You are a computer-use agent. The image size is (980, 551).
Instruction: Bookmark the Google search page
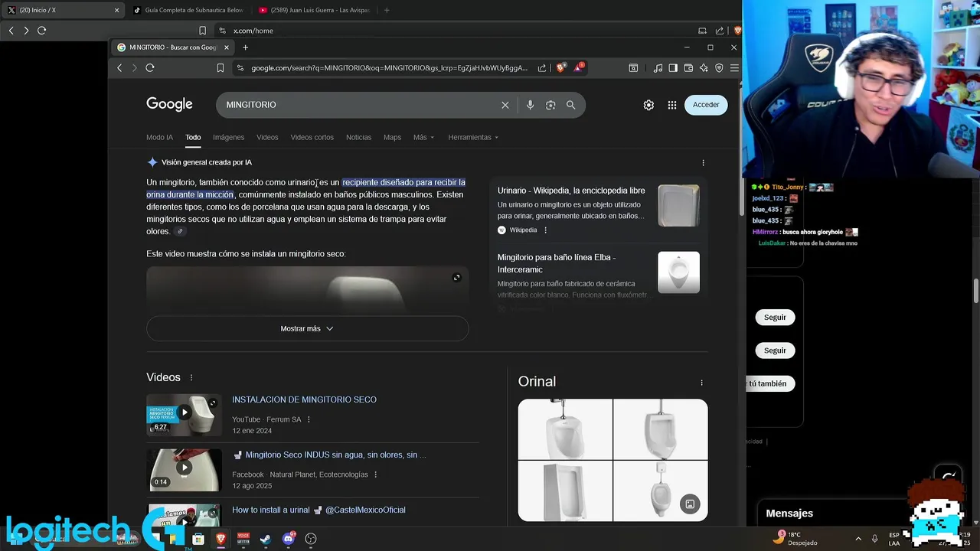click(220, 68)
